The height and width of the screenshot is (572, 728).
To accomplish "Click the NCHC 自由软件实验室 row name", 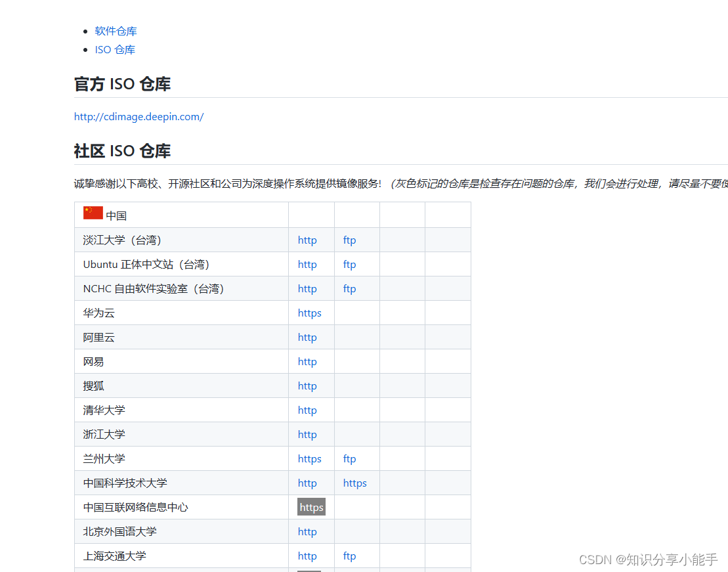I will 154,288.
